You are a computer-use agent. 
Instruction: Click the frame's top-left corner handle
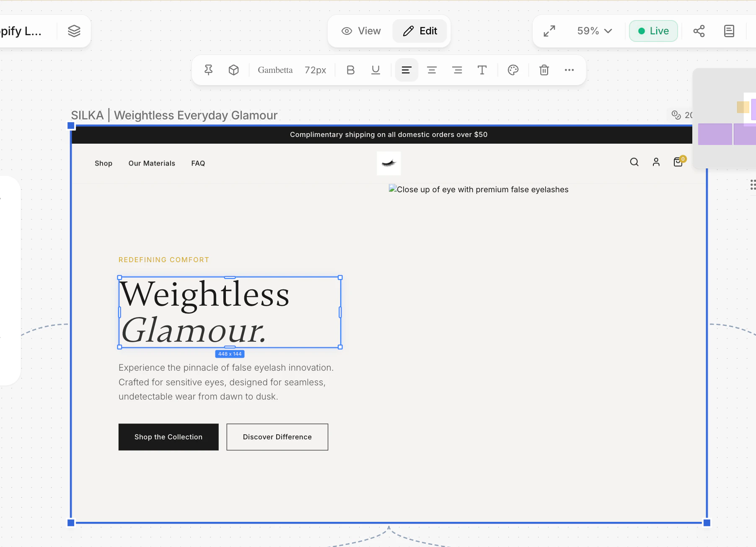tap(71, 125)
